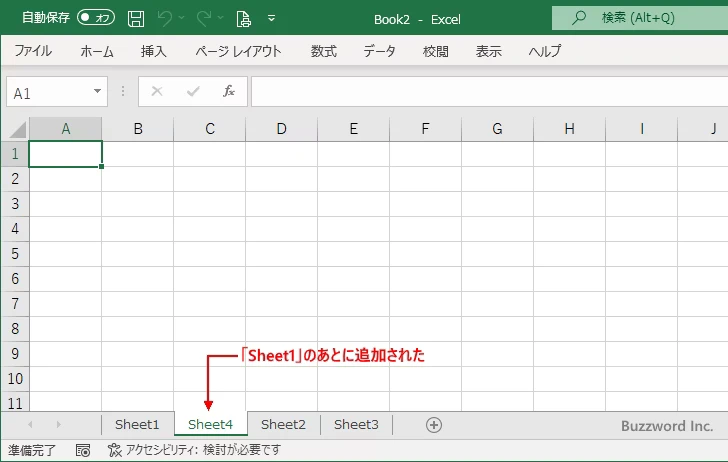Toggle the AutoSave switch
This screenshot has height=462, width=728.
click(x=96, y=18)
